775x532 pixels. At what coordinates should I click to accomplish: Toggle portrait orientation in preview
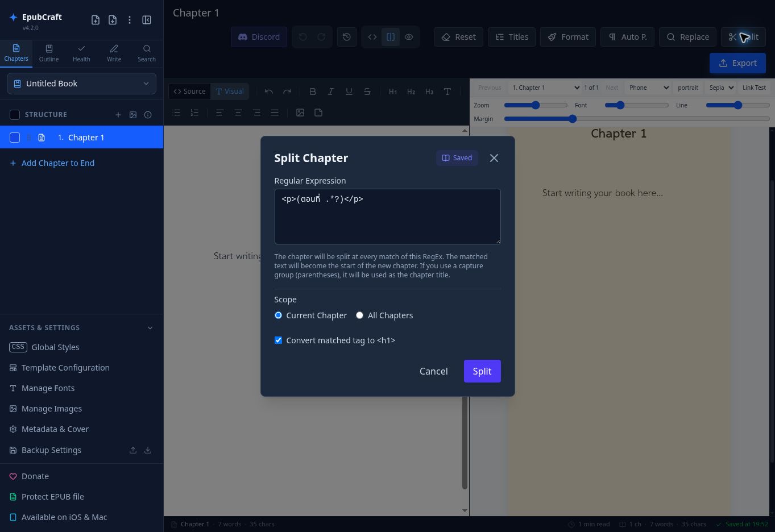tap(688, 88)
